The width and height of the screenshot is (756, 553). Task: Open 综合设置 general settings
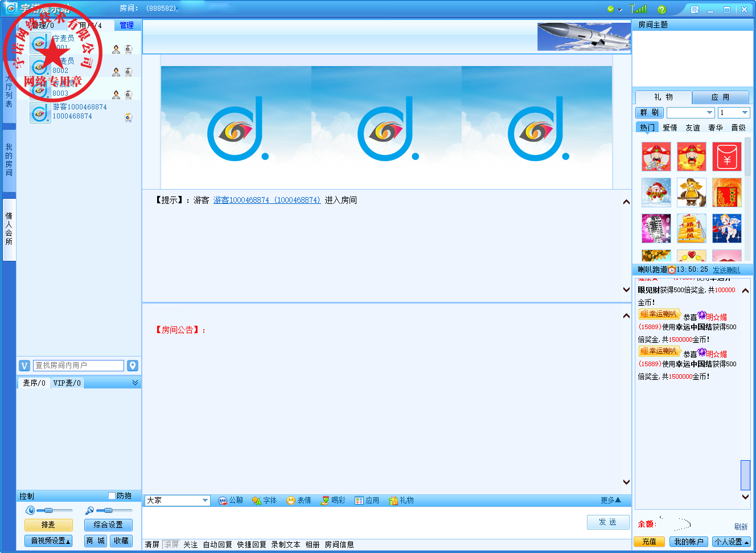[108, 525]
